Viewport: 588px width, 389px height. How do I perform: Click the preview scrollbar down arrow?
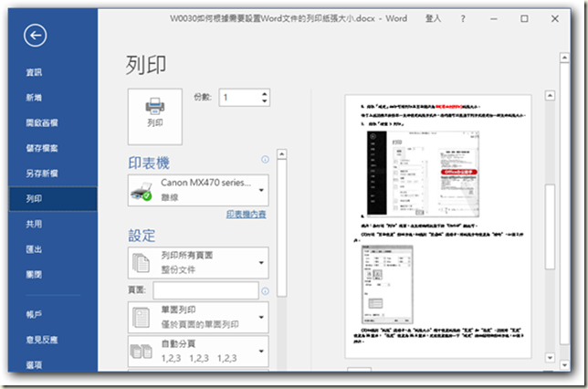click(x=550, y=357)
